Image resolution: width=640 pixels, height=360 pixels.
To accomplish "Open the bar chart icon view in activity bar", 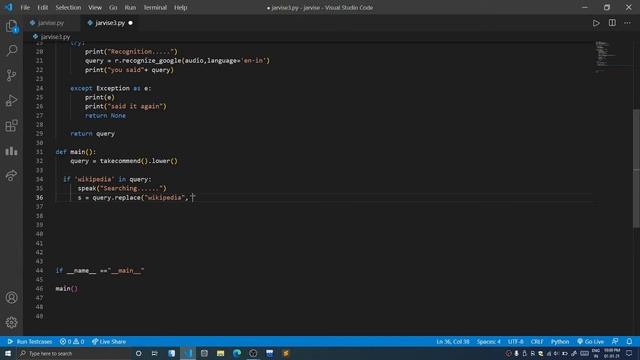I will pyautogui.click(x=11, y=151).
